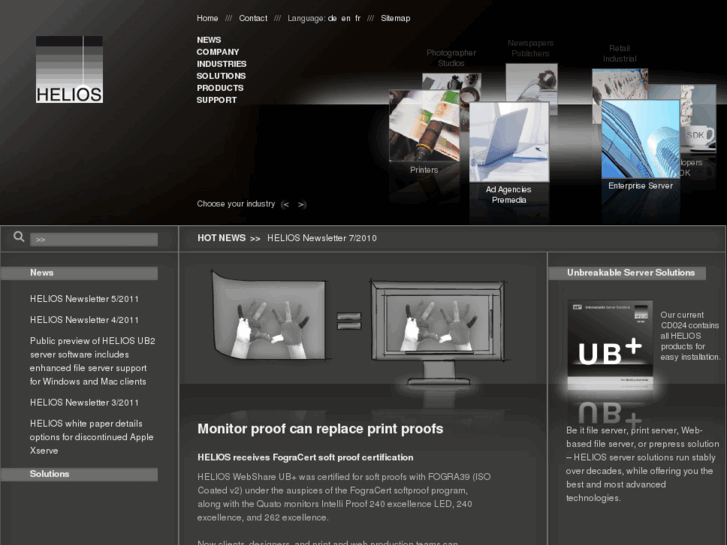Open the Home link
The width and height of the screenshot is (727, 545).
(207, 18)
